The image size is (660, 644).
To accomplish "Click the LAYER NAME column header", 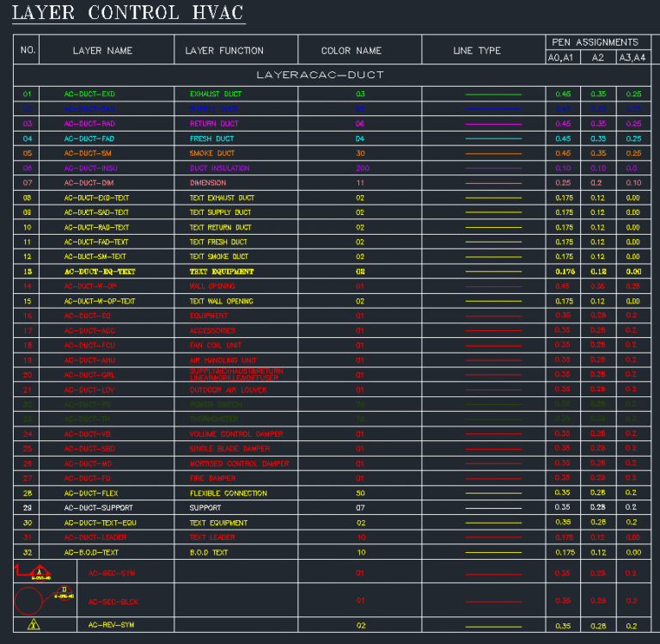I will point(103,51).
